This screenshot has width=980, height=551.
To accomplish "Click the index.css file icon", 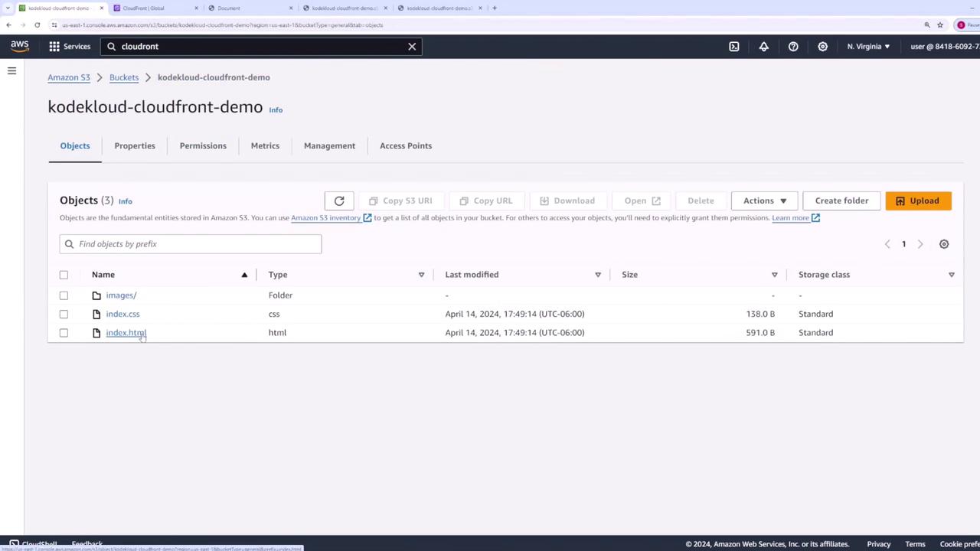I will click(x=96, y=314).
